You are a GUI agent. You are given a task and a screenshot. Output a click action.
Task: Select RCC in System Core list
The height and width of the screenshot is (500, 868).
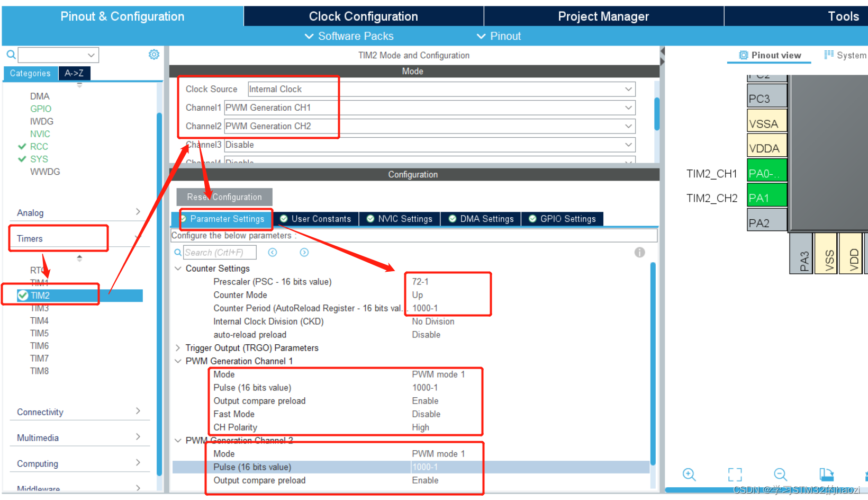[x=39, y=147]
